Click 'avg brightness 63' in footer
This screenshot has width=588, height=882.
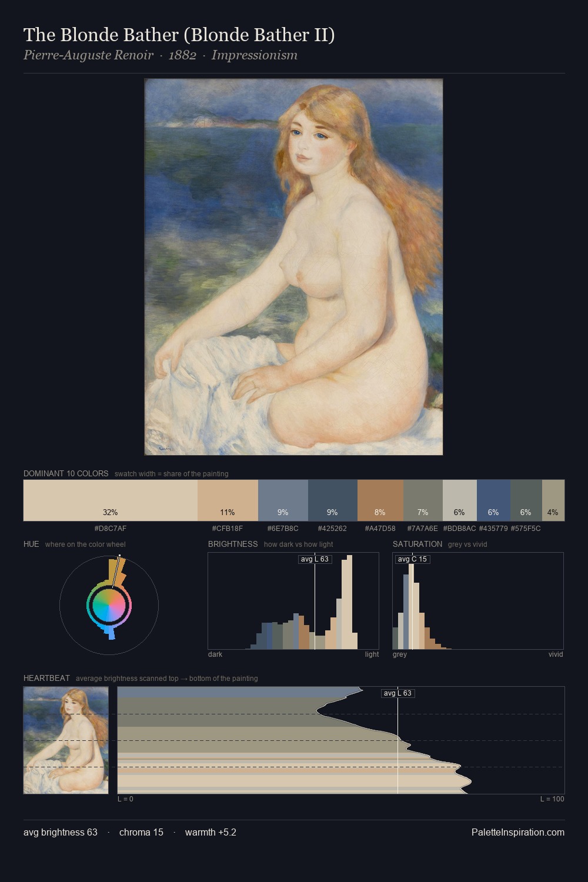click(61, 832)
